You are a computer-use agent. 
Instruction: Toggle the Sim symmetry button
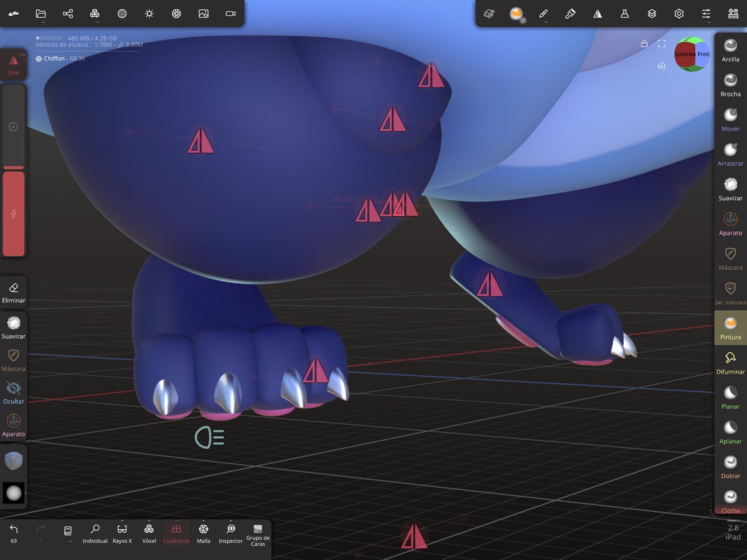click(x=14, y=65)
